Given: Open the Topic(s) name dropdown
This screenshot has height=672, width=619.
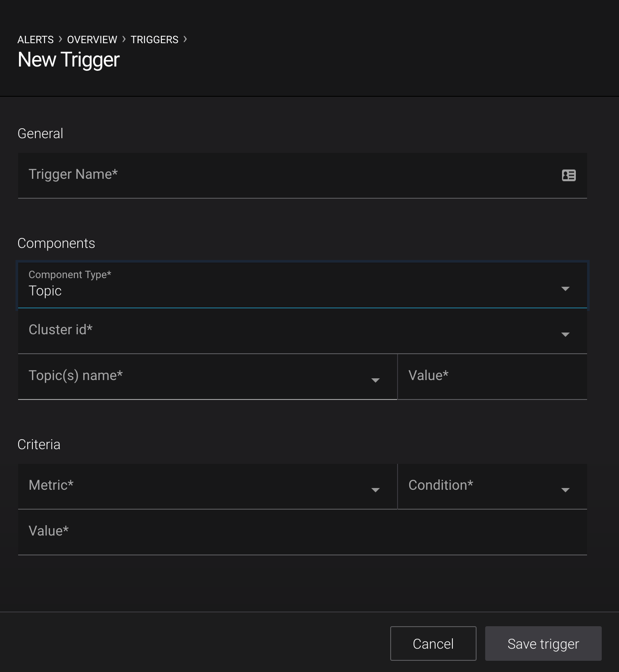Looking at the screenshot, I should click(x=207, y=377).
